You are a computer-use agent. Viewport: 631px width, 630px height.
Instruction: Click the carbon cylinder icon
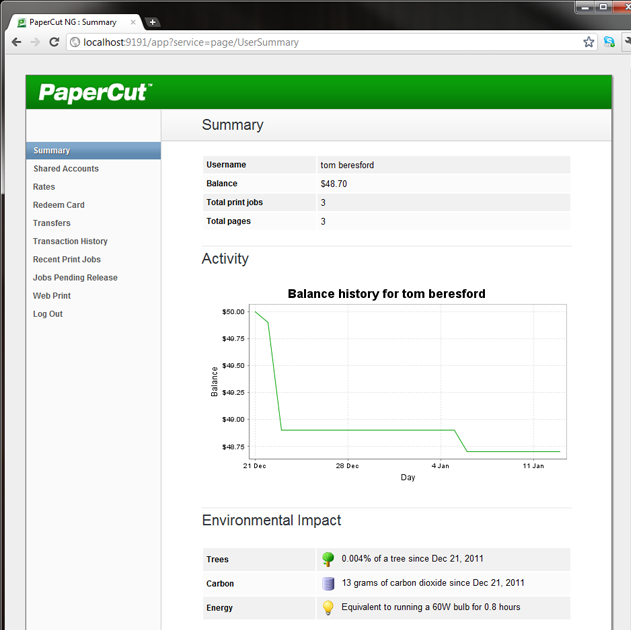click(328, 583)
